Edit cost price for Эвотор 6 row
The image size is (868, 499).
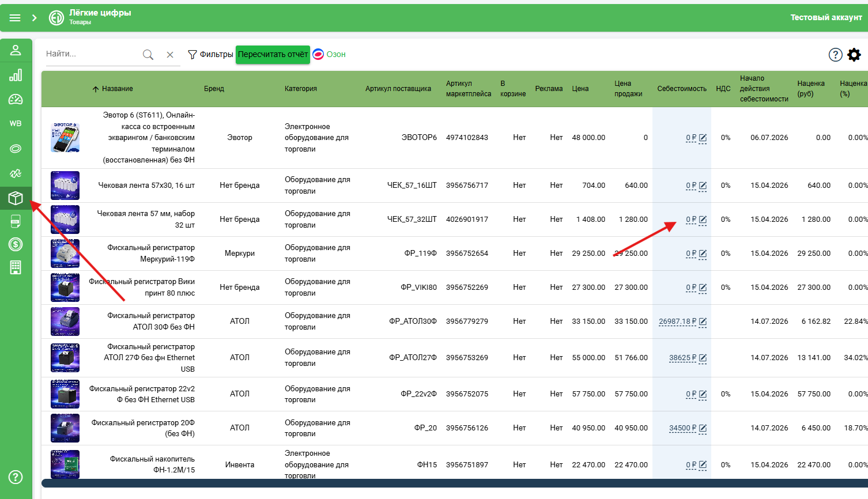[703, 138]
